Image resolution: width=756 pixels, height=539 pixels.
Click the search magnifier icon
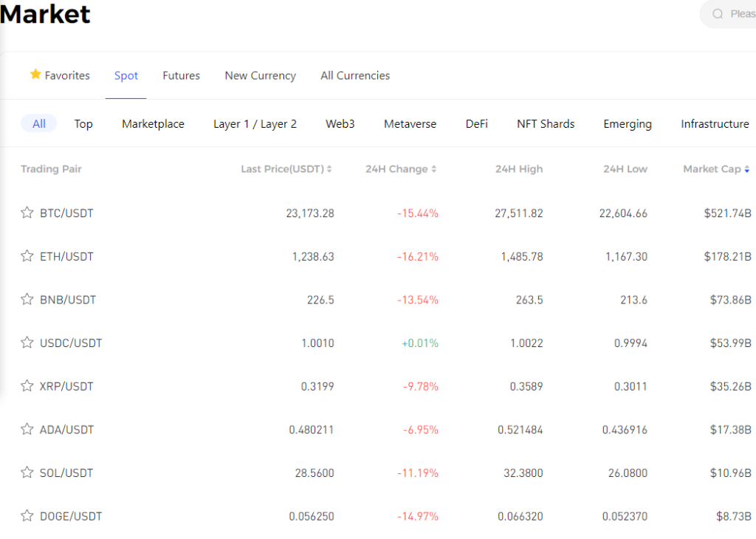(718, 14)
